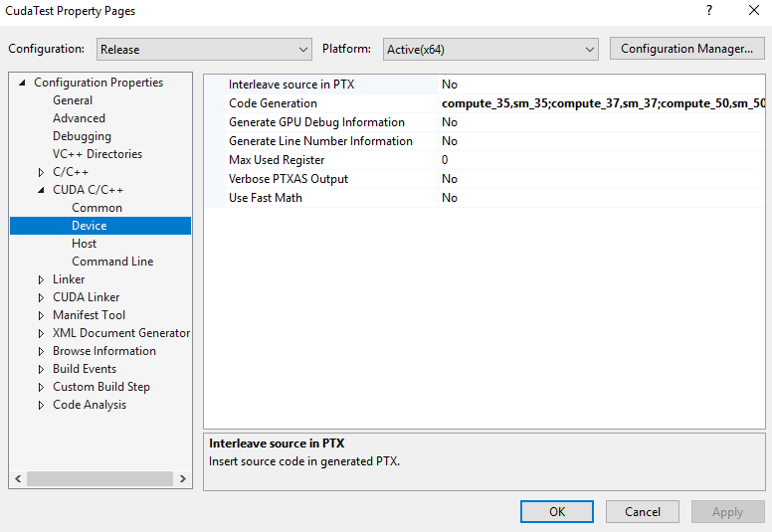
Task: Click Generate GPU Debug Information value No
Action: pos(450,122)
